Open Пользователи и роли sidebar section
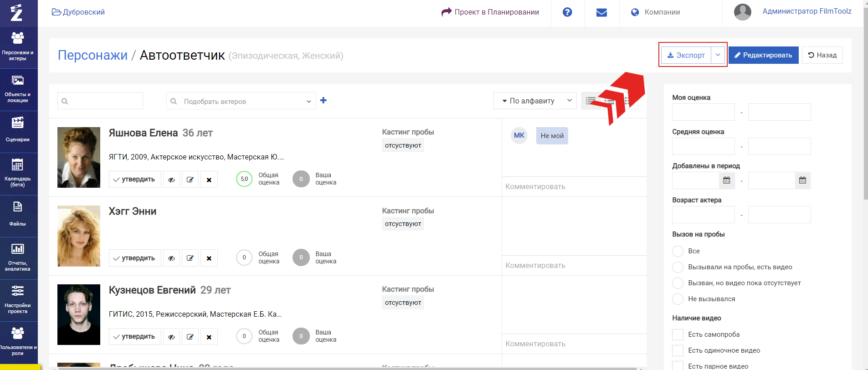Image resolution: width=868 pixels, height=370 pixels. point(18,342)
